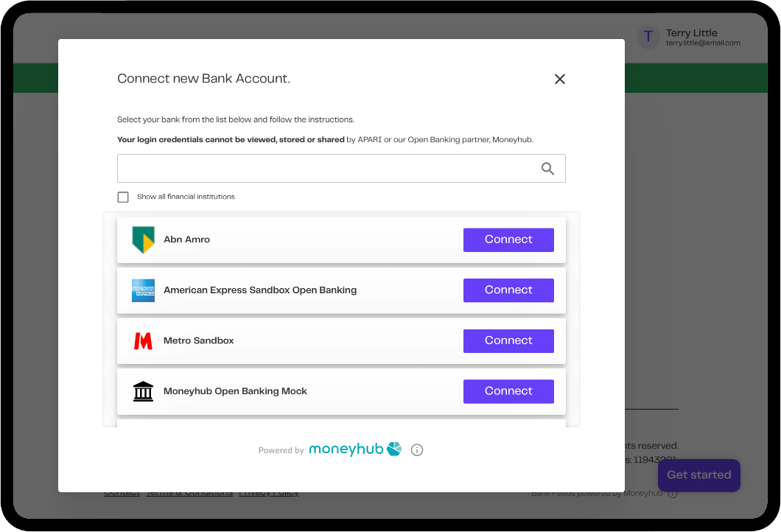The height and width of the screenshot is (532, 781).
Task: Click the magnifier search icon
Action: pyautogui.click(x=548, y=169)
